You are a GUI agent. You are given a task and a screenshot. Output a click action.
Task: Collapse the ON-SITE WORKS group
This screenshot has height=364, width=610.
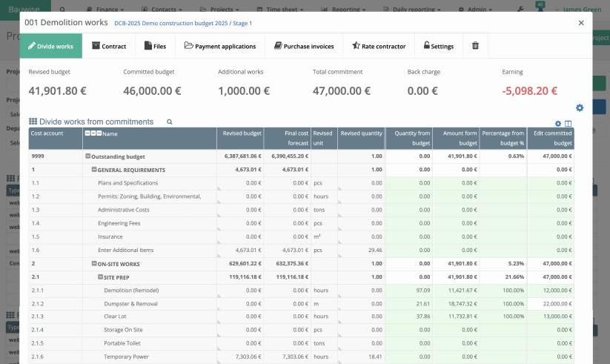point(94,263)
